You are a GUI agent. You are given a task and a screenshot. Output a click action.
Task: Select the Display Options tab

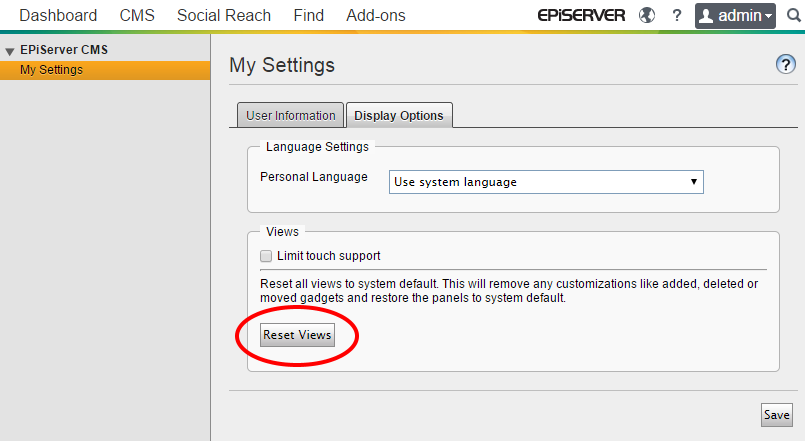pos(398,115)
